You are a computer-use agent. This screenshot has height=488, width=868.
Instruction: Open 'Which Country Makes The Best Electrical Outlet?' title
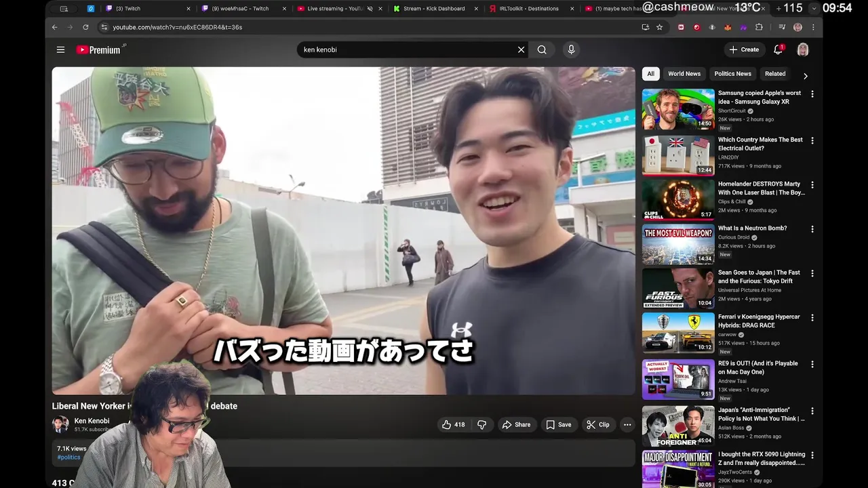click(x=760, y=144)
